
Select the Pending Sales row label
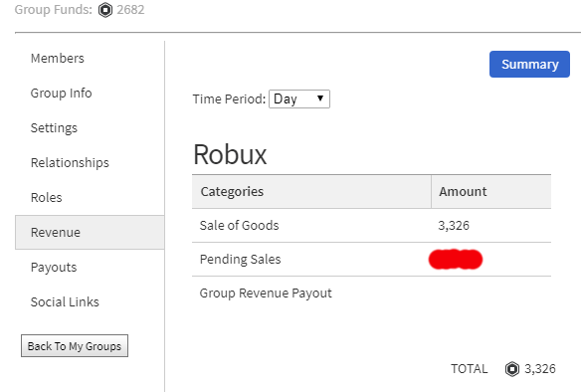tap(241, 260)
